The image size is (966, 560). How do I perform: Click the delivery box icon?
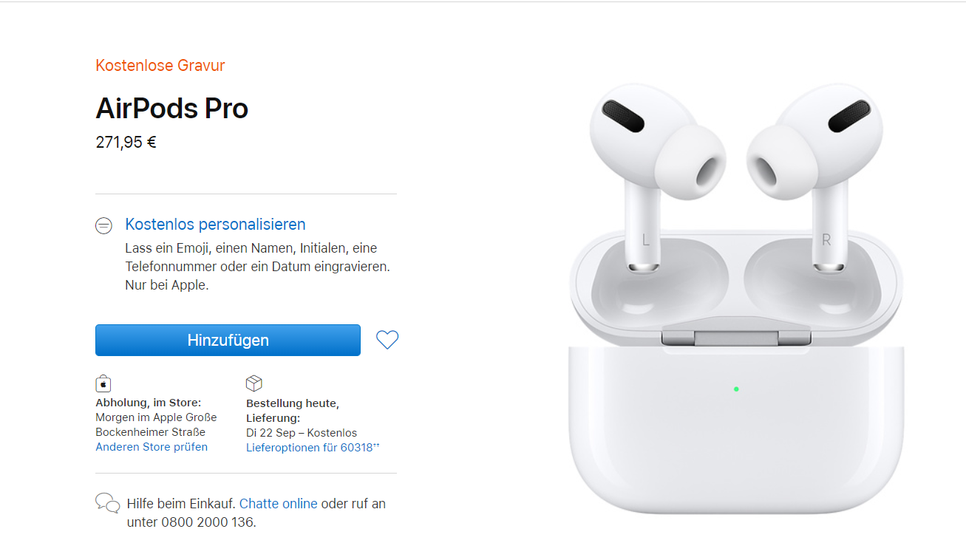tap(254, 383)
